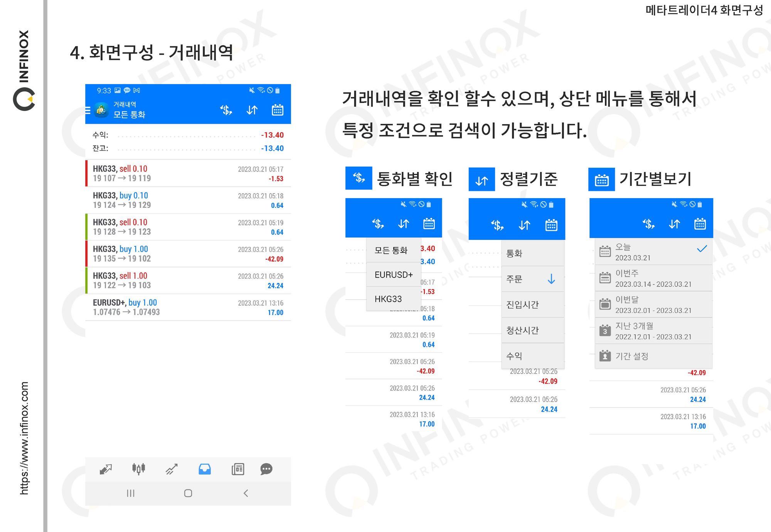
Task: Click the calendar period icon in the main phone header
Action: tap(278, 110)
